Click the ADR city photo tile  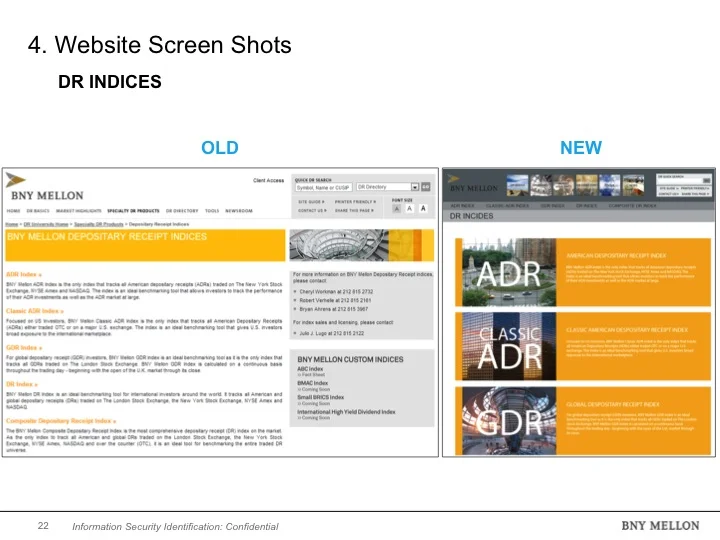click(x=509, y=272)
